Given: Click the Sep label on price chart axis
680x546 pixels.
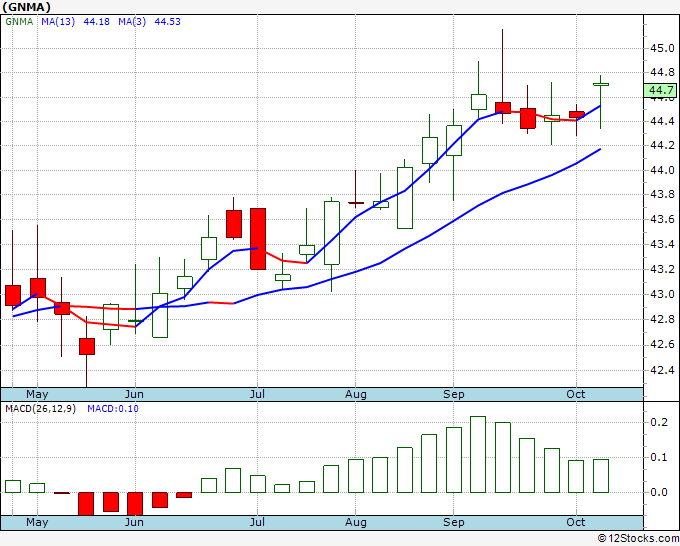Looking at the screenshot, I should (454, 394).
